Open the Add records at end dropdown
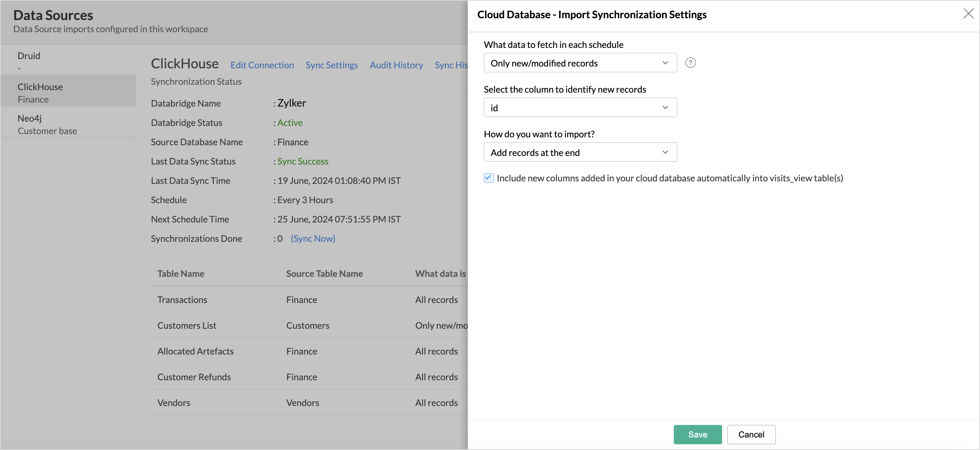 pyautogui.click(x=580, y=152)
